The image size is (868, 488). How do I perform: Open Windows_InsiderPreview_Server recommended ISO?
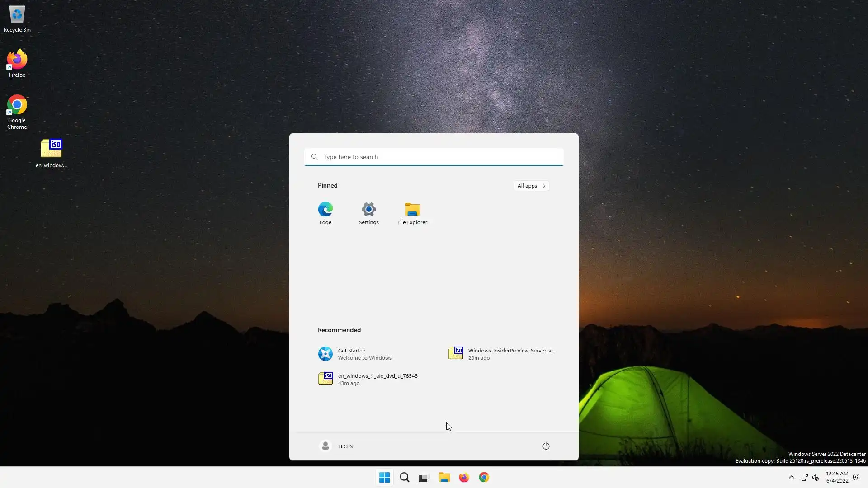pyautogui.click(x=502, y=354)
